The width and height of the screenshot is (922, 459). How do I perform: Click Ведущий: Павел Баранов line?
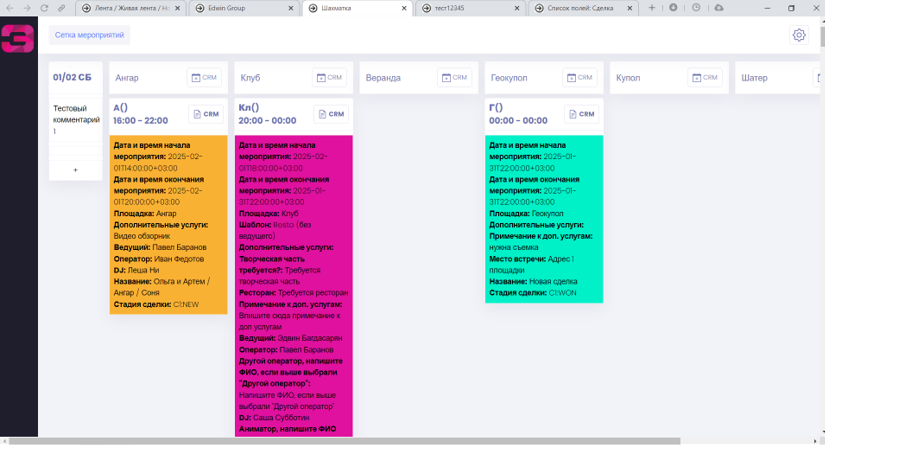pos(160,247)
